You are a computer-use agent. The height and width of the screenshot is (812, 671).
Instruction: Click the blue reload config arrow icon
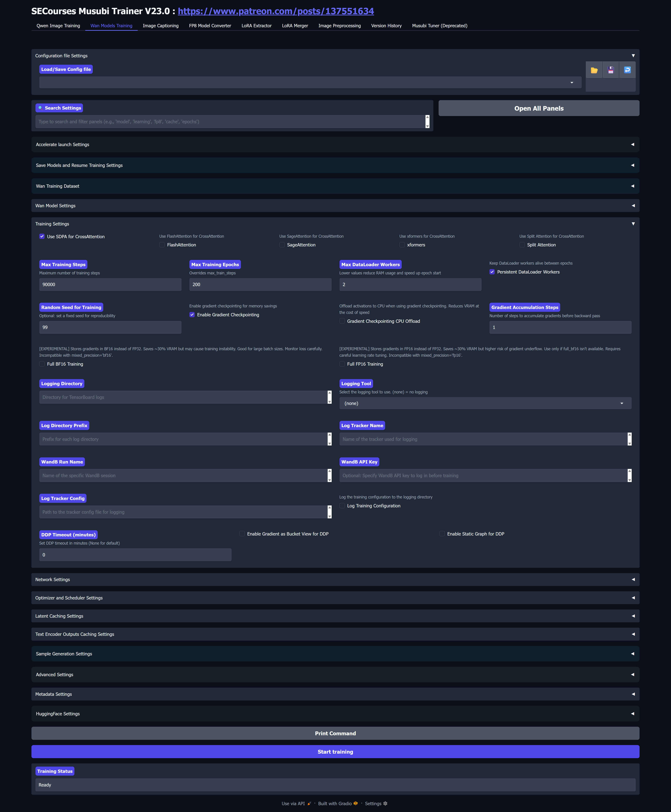coord(627,70)
